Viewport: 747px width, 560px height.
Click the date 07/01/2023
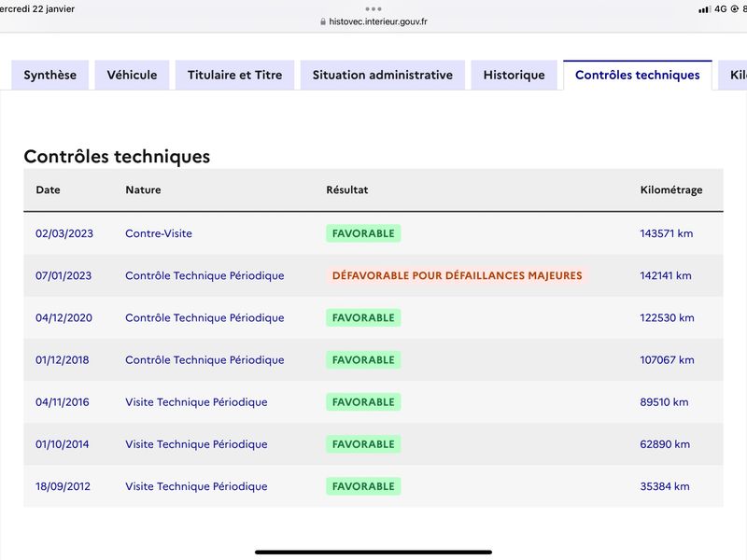(x=63, y=275)
